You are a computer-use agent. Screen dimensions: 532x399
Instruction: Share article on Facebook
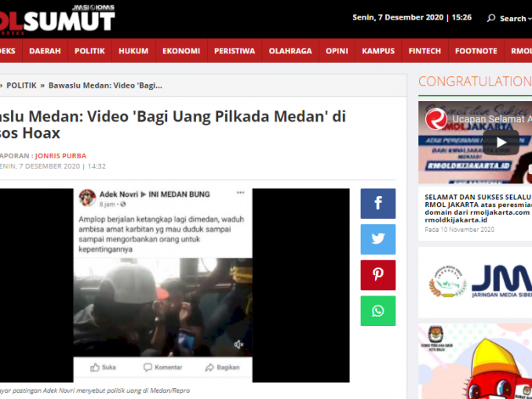377,203
